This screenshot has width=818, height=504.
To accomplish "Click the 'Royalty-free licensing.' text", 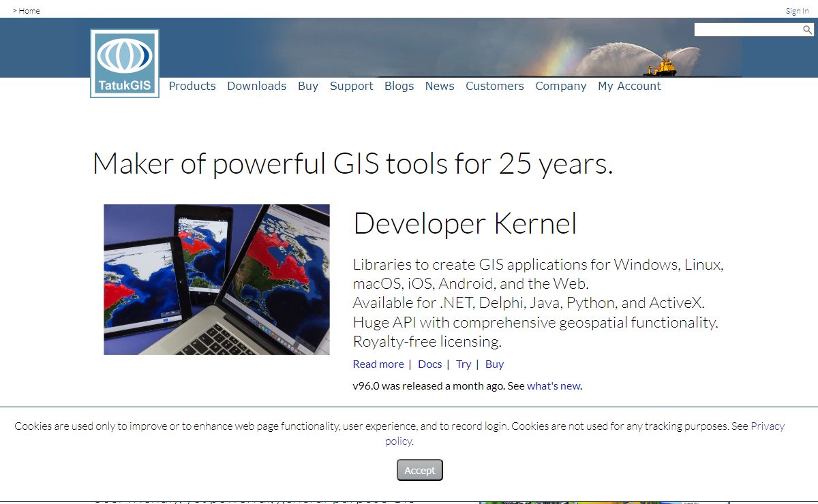I will click(427, 342).
